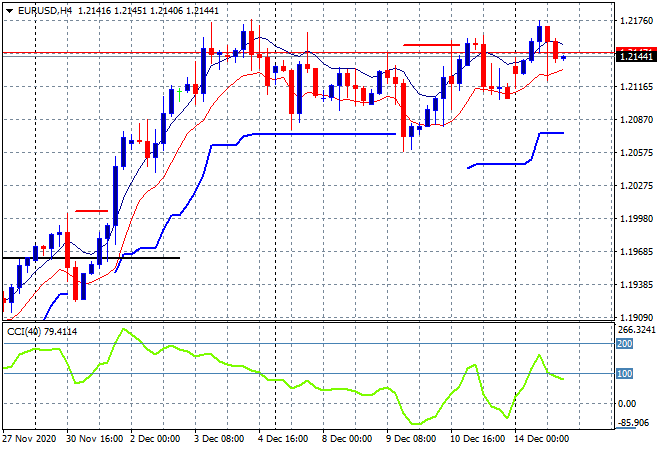Click the 3 Dec 08:00 time axis label
660x450 pixels.
[219, 439]
